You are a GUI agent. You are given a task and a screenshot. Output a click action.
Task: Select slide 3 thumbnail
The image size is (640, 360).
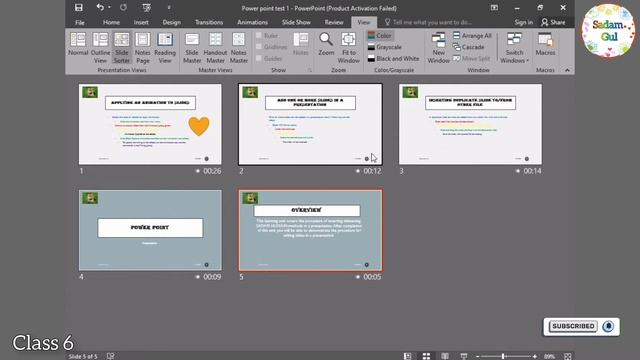[x=470, y=124]
